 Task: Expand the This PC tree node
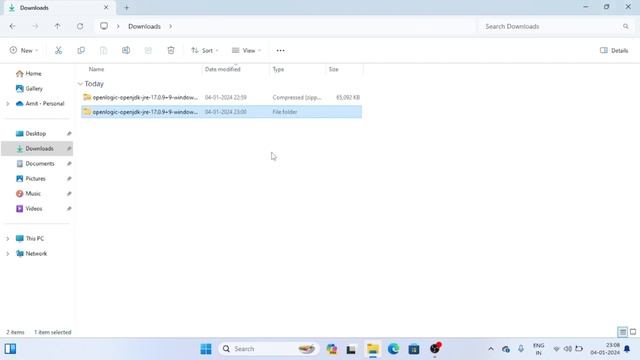pyautogui.click(x=8, y=239)
